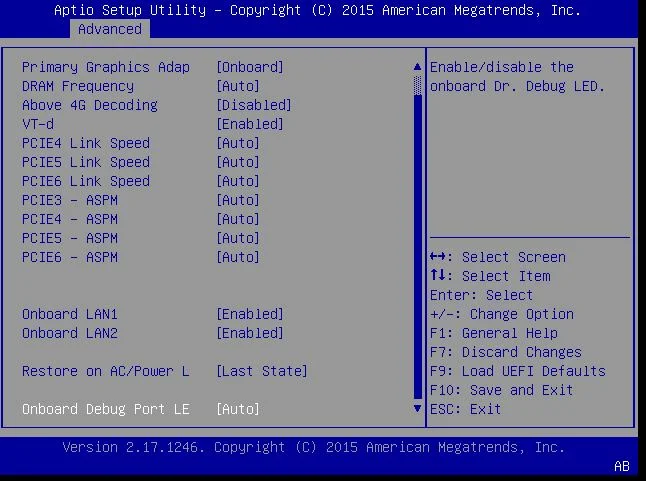Change the [Last State] power restore value
Image resolution: width=646 pixels, height=481 pixels.
click(x=262, y=371)
